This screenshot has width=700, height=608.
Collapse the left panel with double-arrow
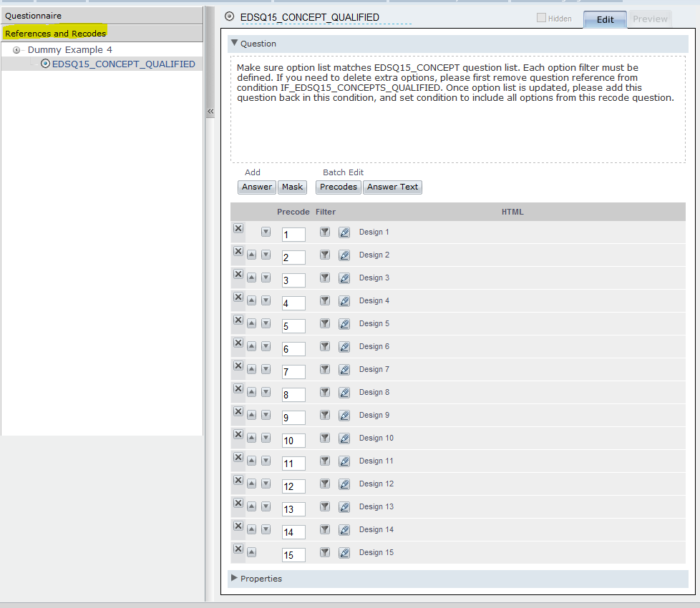tap(210, 112)
